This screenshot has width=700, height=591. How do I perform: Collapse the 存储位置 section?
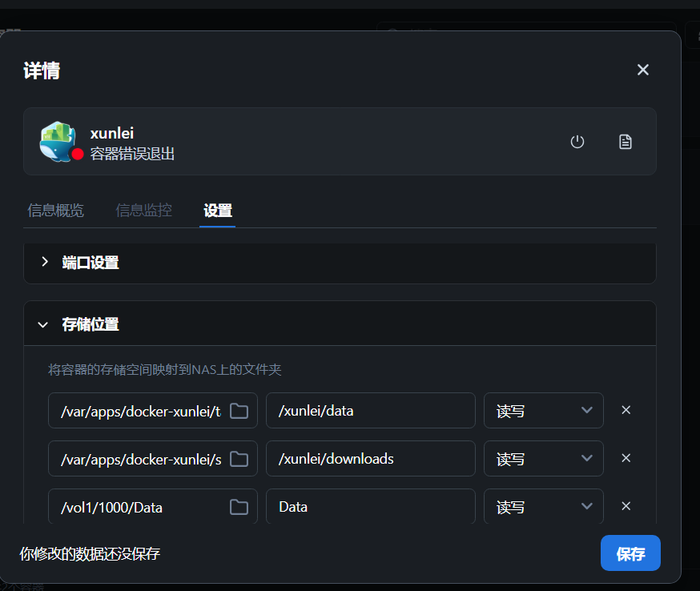90,324
